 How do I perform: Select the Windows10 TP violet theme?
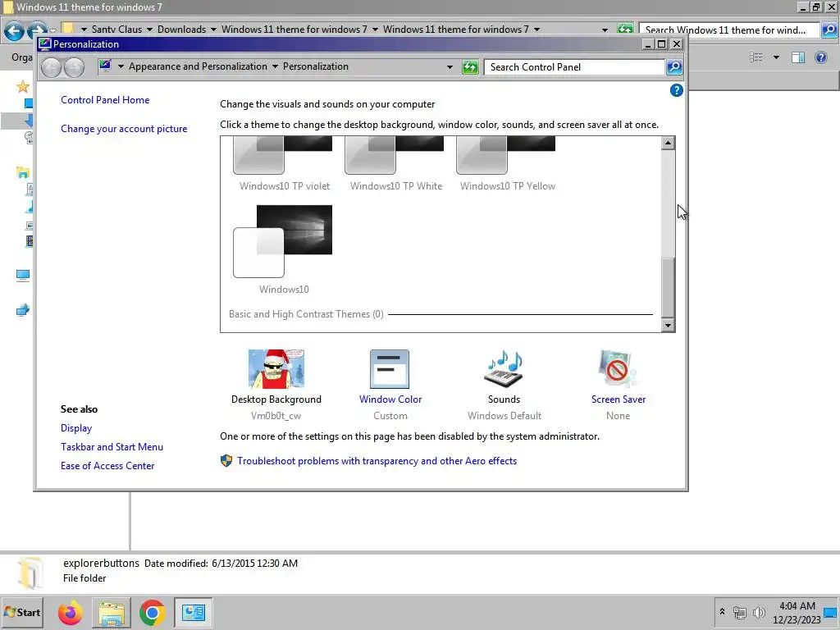pos(284,164)
